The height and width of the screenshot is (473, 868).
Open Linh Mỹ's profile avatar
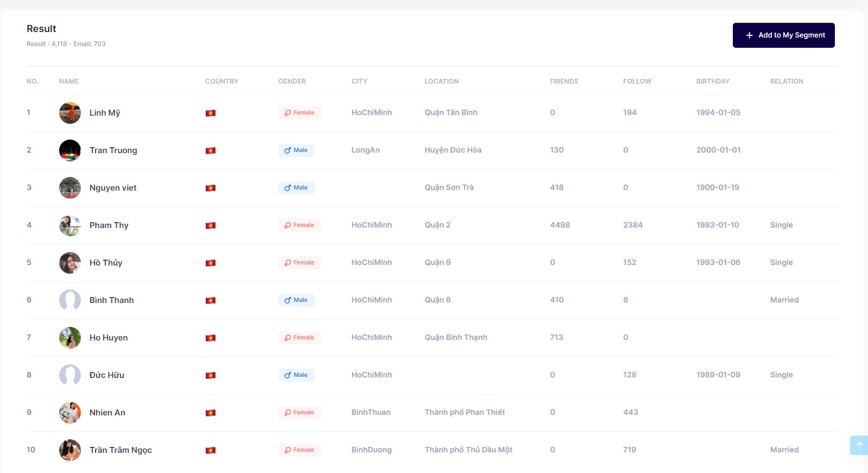(x=70, y=113)
